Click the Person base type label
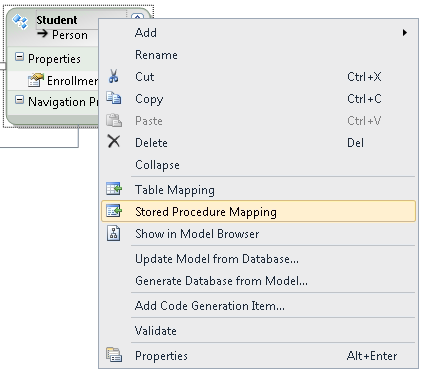Screen dimensions: 428x376 click(x=70, y=35)
